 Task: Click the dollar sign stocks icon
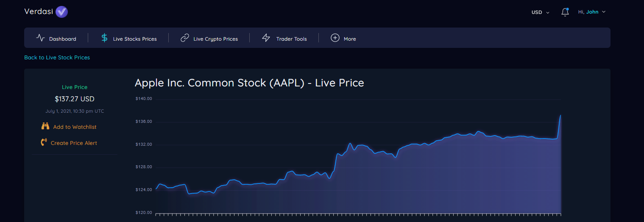point(104,38)
